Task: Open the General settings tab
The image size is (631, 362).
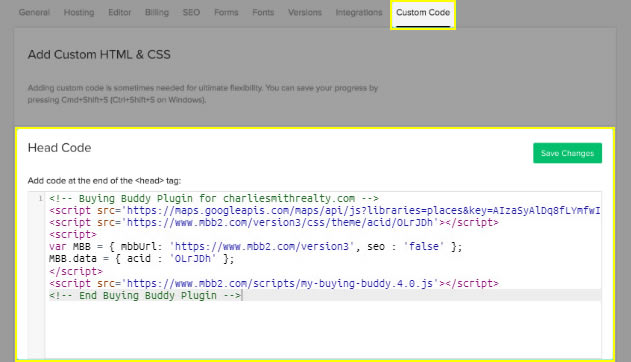Action: pyautogui.click(x=34, y=12)
